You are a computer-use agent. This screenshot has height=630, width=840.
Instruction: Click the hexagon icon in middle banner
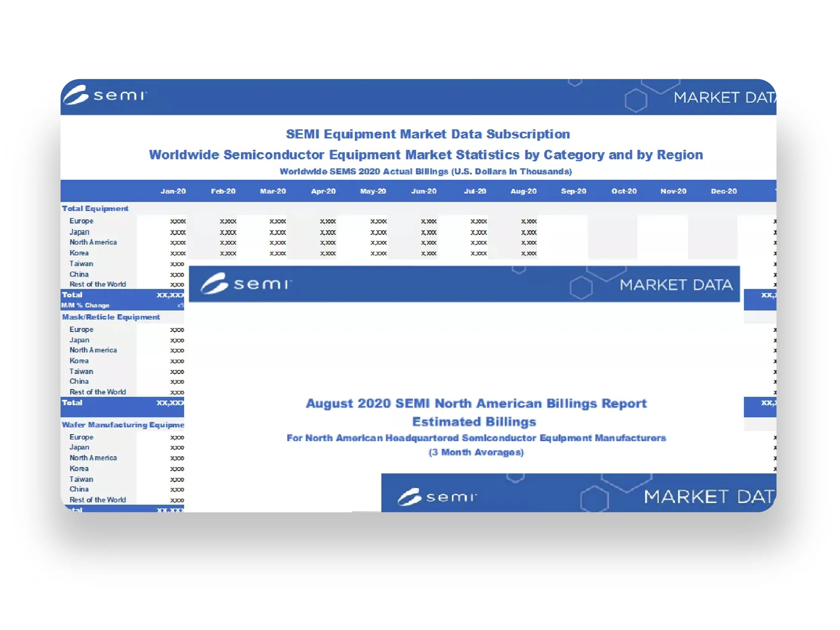click(x=581, y=288)
